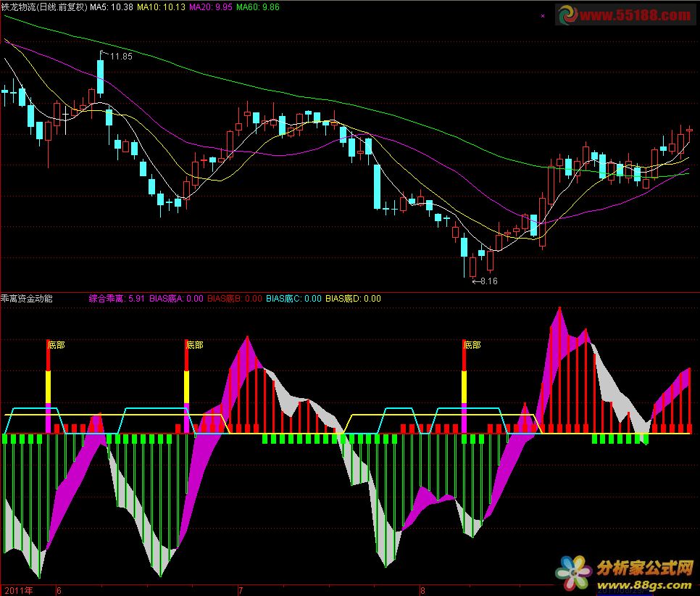Click the 8.16 low price marker

[489, 281]
